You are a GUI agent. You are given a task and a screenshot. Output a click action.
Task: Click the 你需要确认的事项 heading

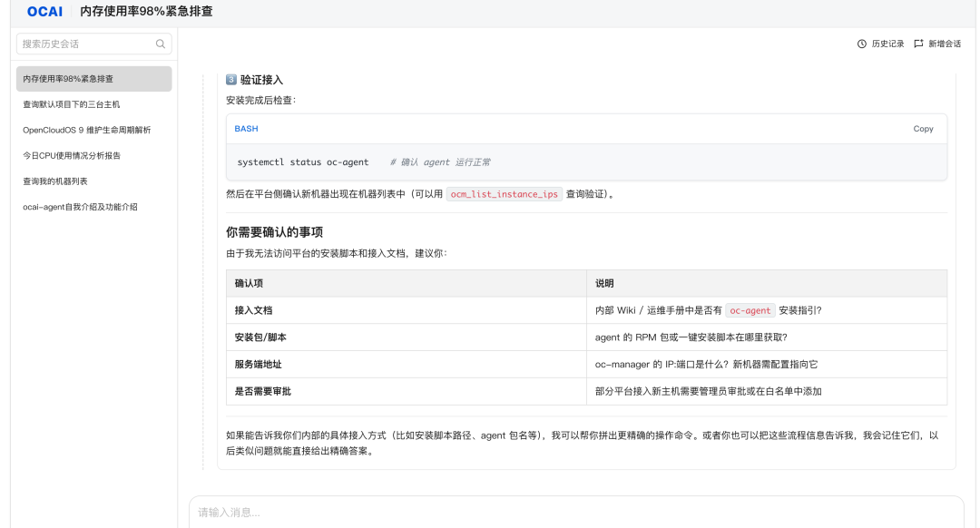pyautogui.click(x=274, y=232)
